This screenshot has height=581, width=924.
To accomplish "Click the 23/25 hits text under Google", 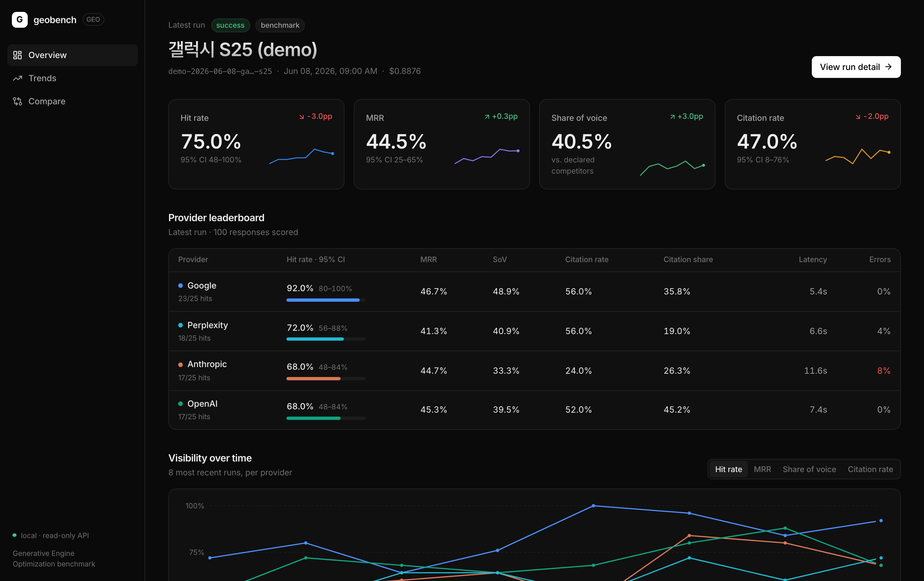I will (195, 298).
